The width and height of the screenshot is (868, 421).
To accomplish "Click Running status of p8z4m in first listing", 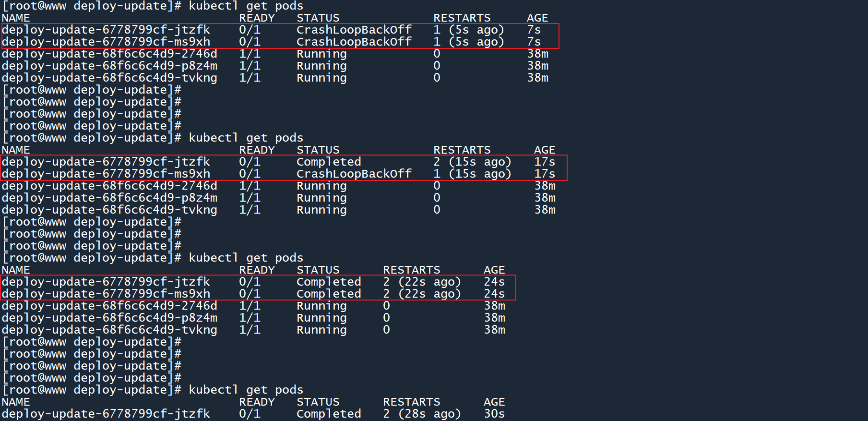I will 321,66.
